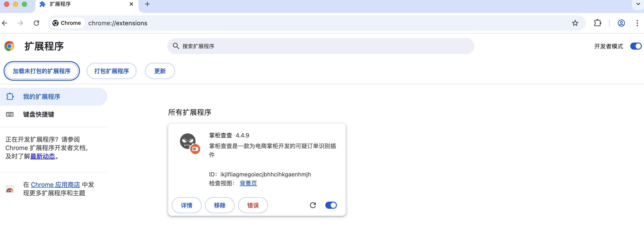Reload the 掌柜查查 extension
The height and width of the screenshot is (238, 644).
click(313, 205)
